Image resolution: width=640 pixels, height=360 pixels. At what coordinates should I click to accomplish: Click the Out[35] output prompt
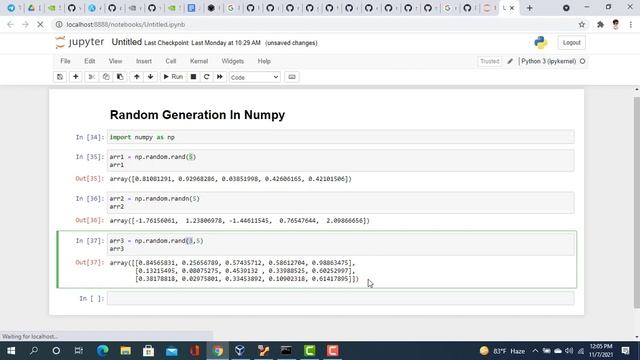click(90, 179)
